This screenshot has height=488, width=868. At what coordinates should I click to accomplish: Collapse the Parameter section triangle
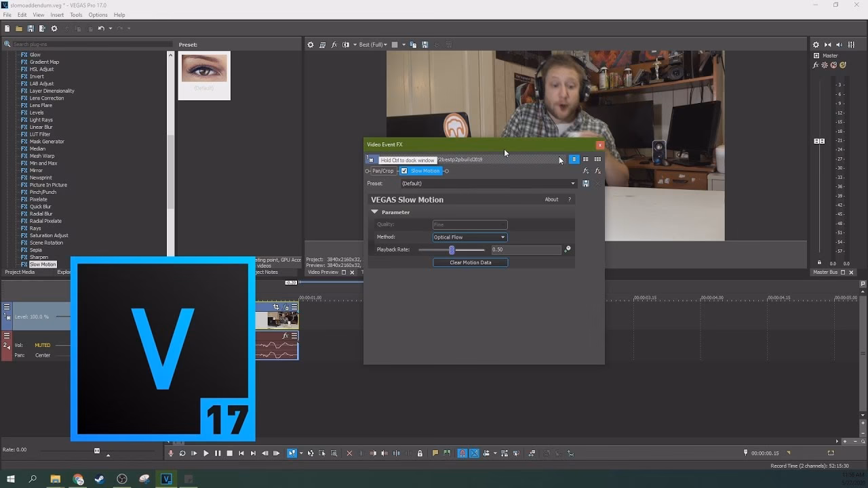click(374, 212)
